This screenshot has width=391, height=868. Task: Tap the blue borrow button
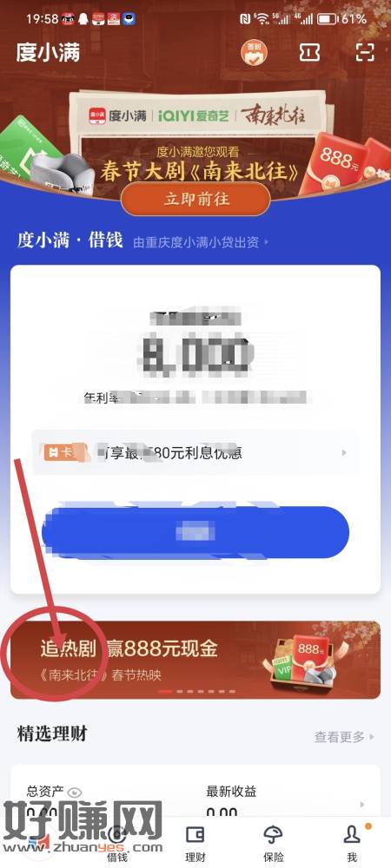[x=195, y=533]
